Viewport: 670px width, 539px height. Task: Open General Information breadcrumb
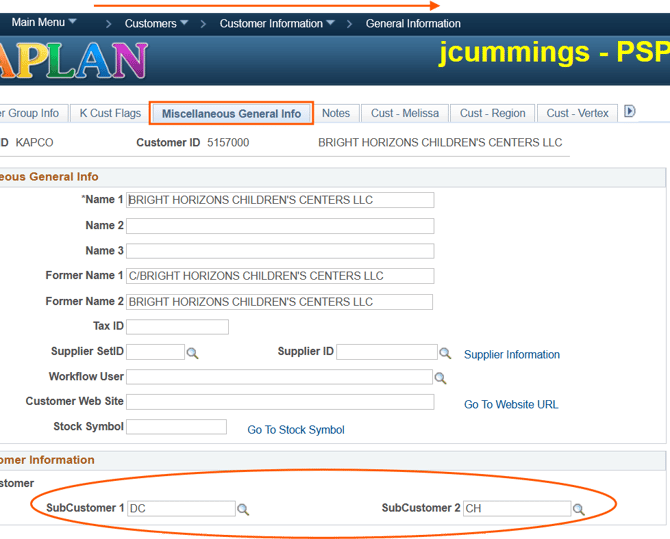(x=413, y=24)
